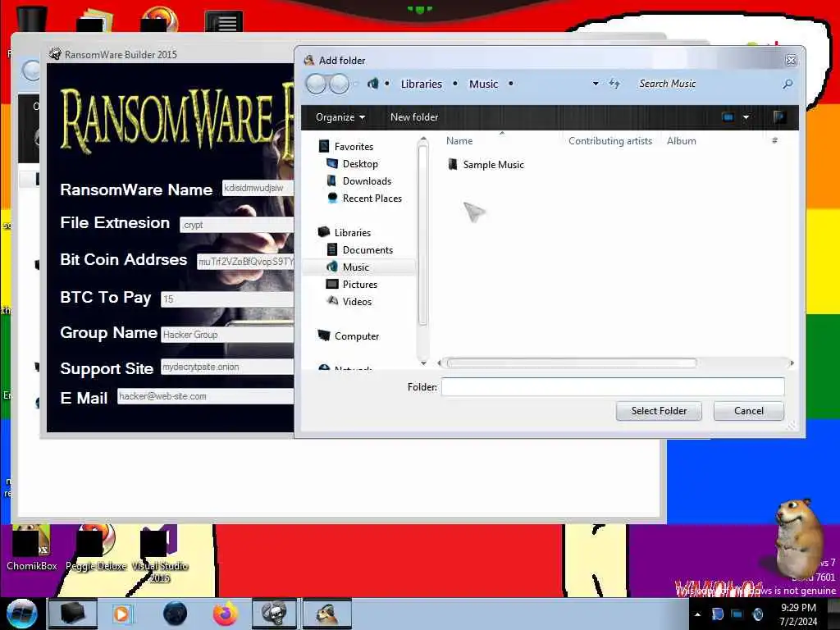Click the arrow between Libraries and Music breadcrumbs
The image size is (840, 630).
point(454,84)
